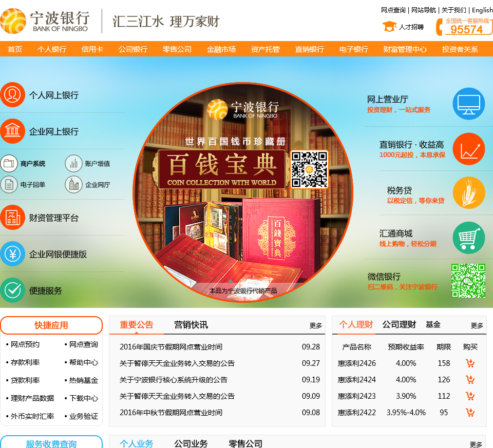493x448 pixels.
Task: Open the 财富管理中心 menu
Action: tap(405, 49)
